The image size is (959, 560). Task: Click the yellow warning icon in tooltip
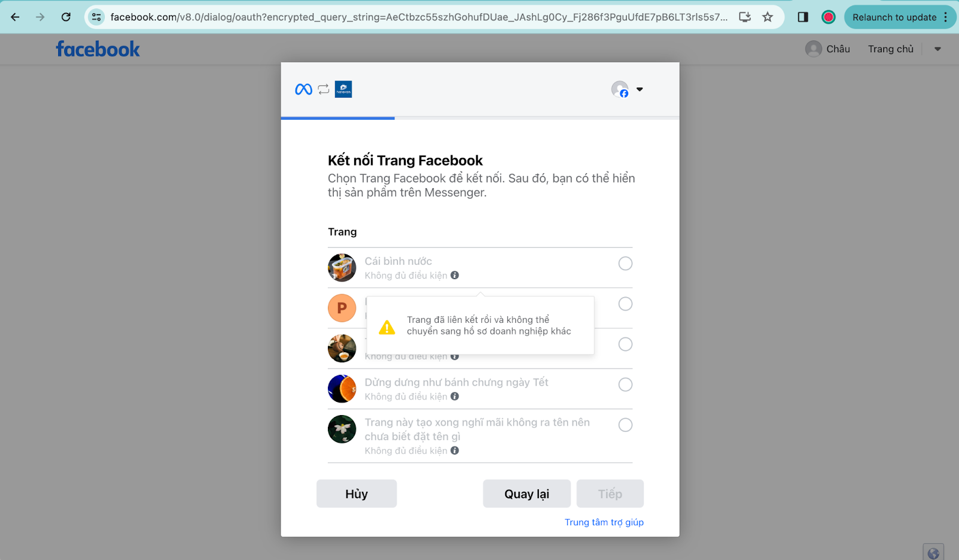tap(387, 327)
